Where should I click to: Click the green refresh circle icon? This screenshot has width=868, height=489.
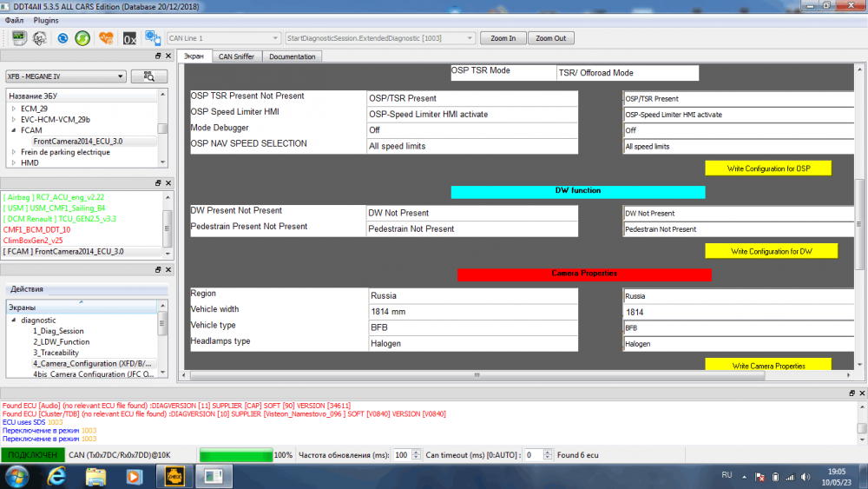[x=82, y=38]
